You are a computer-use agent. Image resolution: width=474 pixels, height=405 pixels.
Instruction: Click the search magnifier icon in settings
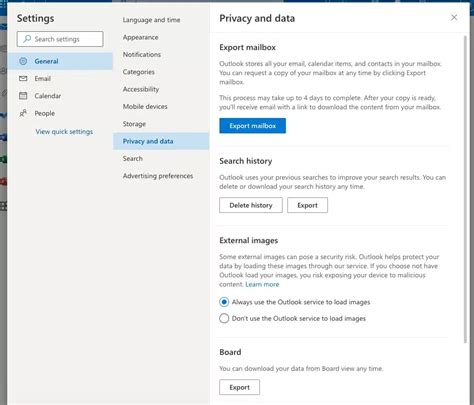(27, 39)
